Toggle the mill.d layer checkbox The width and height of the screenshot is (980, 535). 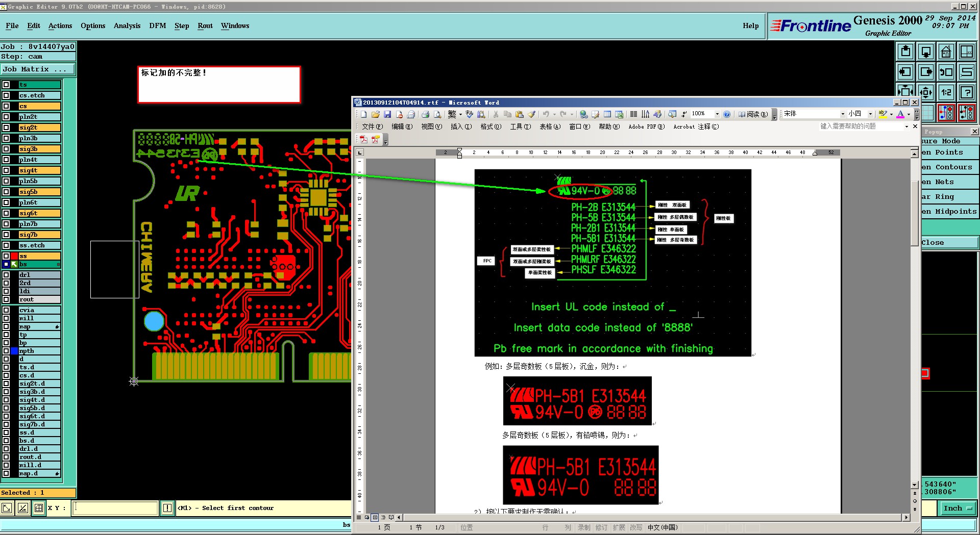click(x=6, y=465)
